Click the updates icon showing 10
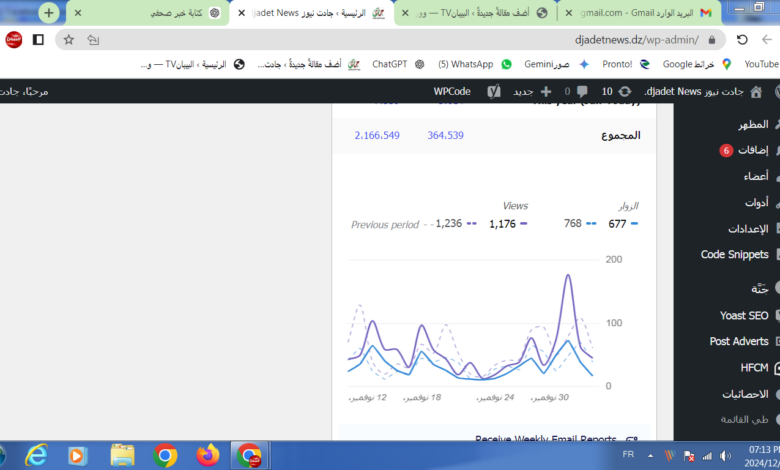 (615, 91)
